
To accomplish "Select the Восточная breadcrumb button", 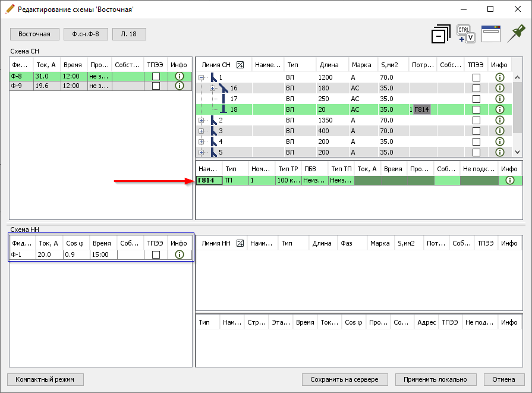I will (x=34, y=34).
